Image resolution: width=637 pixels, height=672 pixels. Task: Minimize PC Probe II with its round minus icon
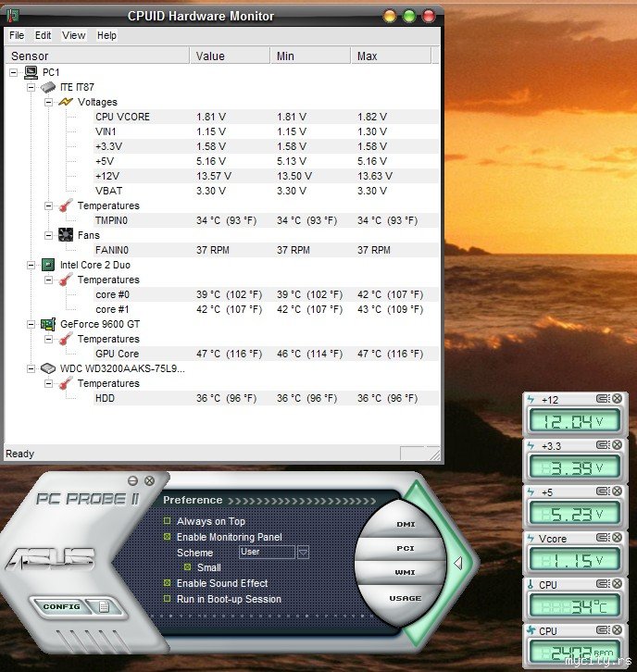(x=133, y=480)
